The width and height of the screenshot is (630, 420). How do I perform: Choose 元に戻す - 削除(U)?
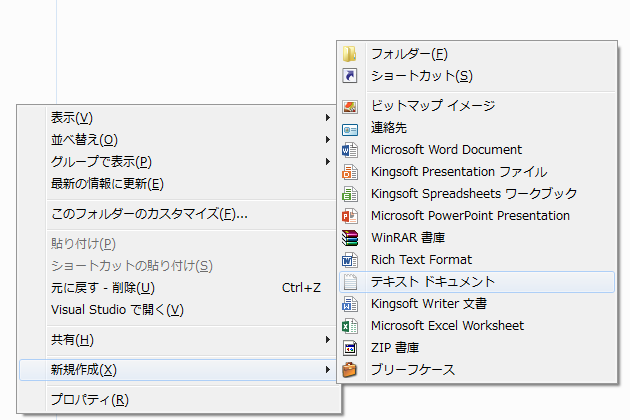(x=178, y=288)
